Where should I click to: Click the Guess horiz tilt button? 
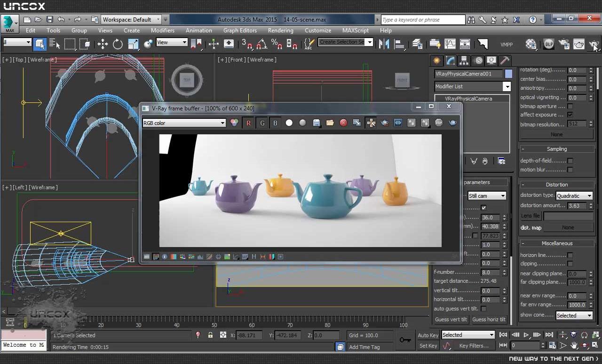pyautogui.click(x=489, y=319)
